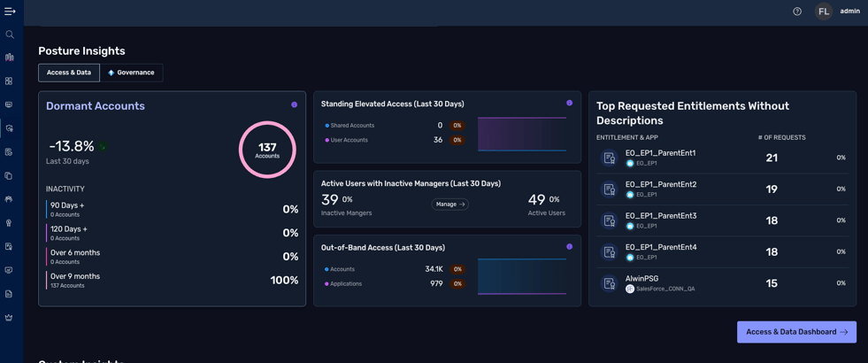The height and width of the screenshot is (363, 868).
Task: Click the Dormant Accounts heading link
Action: tap(96, 106)
